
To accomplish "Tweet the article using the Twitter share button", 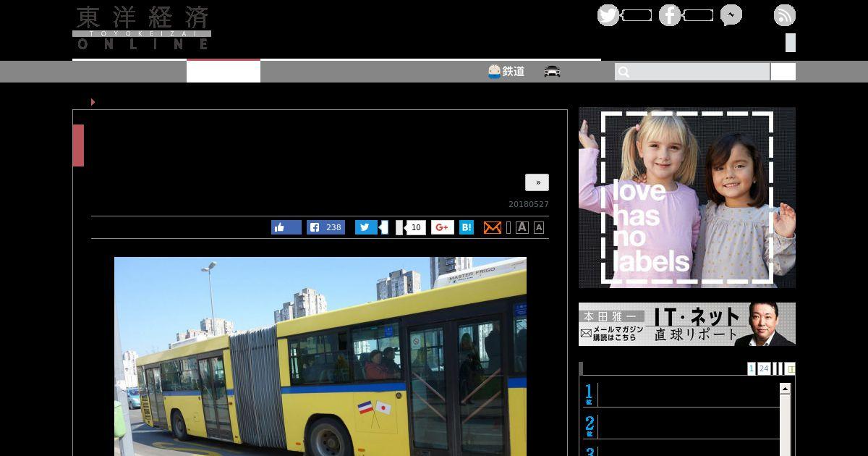I will [365, 227].
